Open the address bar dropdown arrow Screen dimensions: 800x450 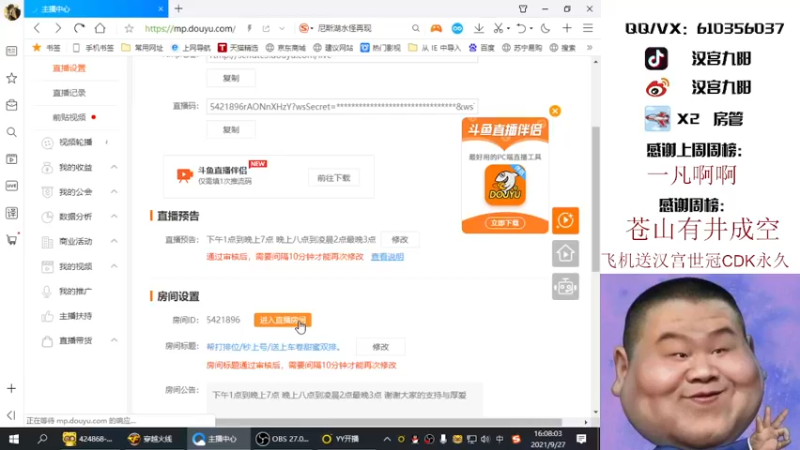(x=282, y=29)
